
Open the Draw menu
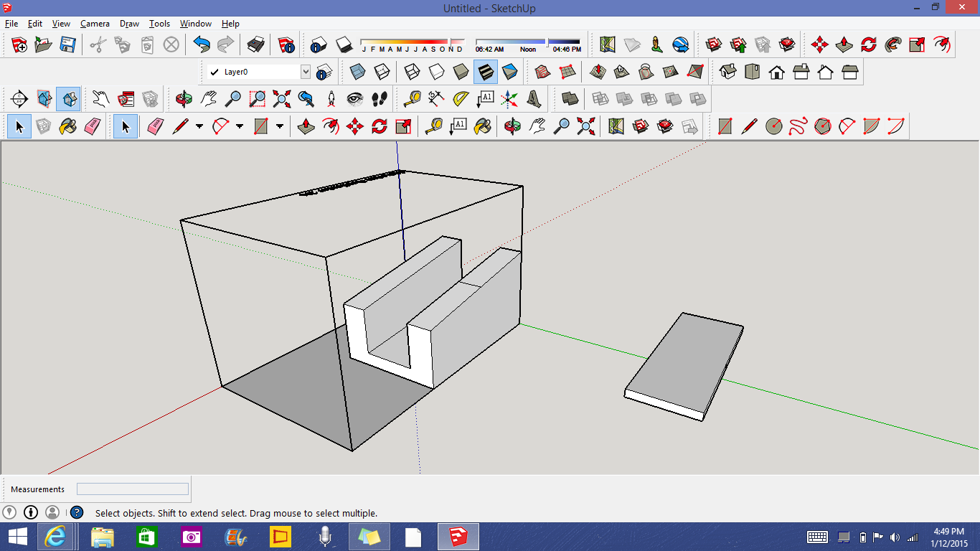[x=130, y=24]
